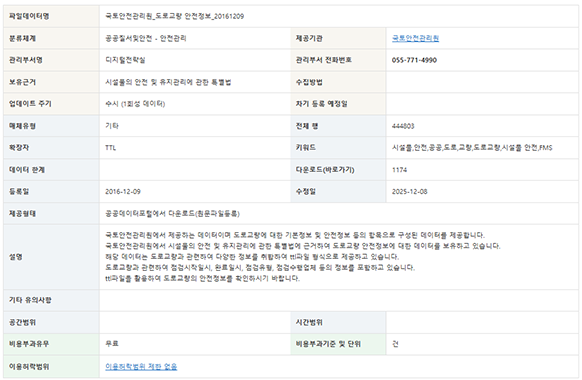Open the 이용허락범위 제한 없음 link
Viewport: 582px width, 380px height.
tap(141, 366)
